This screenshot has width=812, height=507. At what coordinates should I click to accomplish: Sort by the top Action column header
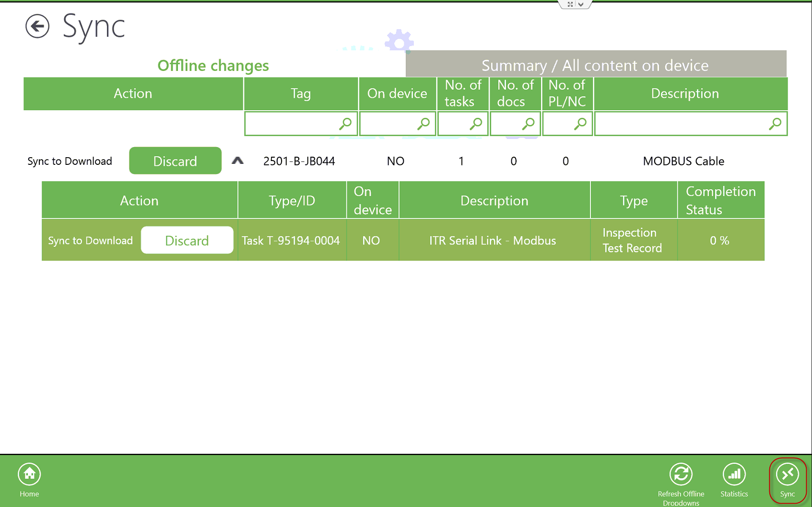pos(133,93)
